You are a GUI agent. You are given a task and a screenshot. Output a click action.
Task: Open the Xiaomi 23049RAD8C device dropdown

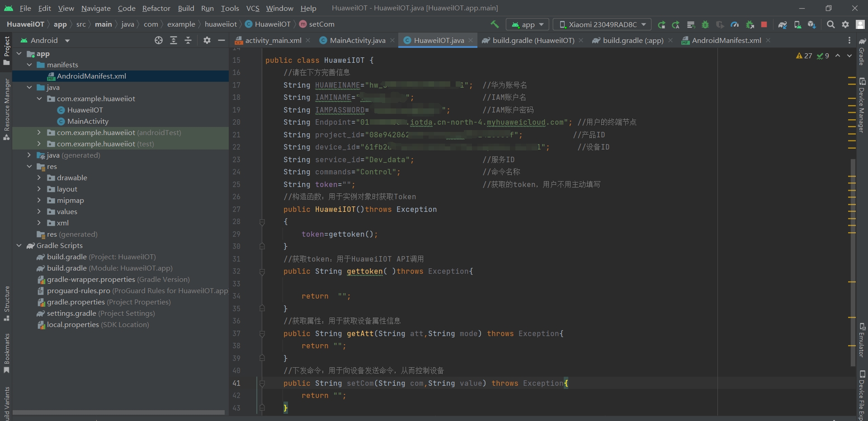coord(602,24)
